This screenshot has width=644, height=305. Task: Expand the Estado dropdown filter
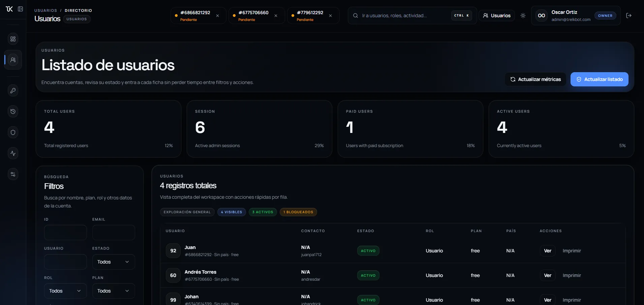tap(114, 262)
